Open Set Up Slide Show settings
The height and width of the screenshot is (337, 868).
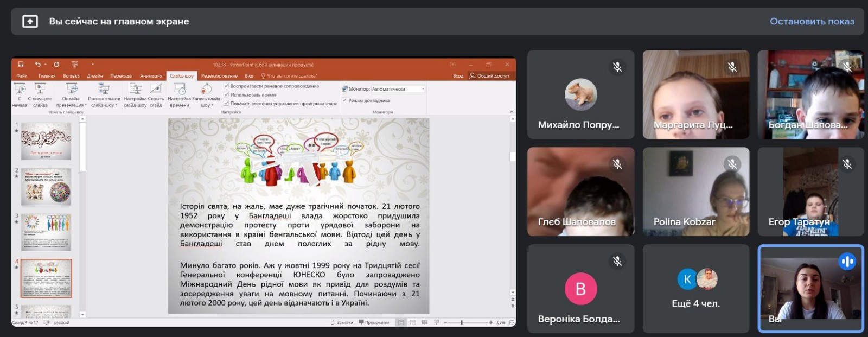[135, 90]
